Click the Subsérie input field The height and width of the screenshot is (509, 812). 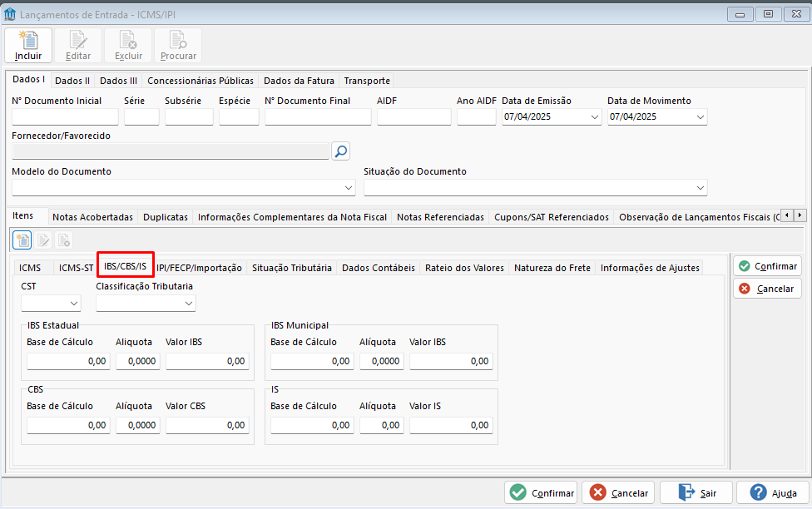pos(189,117)
